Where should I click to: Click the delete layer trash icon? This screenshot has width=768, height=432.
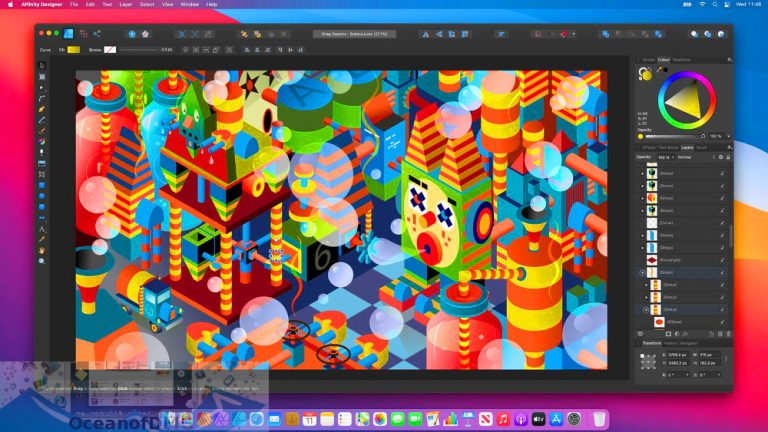pyautogui.click(x=728, y=334)
